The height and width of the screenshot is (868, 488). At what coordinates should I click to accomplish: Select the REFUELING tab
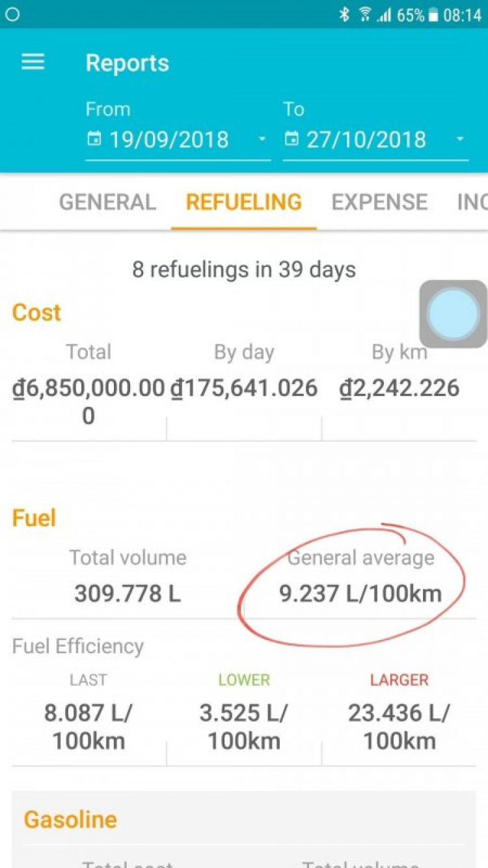tap(244, 202)
